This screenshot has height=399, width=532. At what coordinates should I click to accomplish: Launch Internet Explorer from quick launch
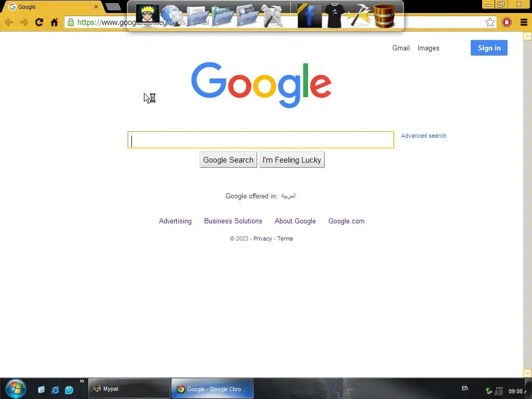[x=55, y=390]
